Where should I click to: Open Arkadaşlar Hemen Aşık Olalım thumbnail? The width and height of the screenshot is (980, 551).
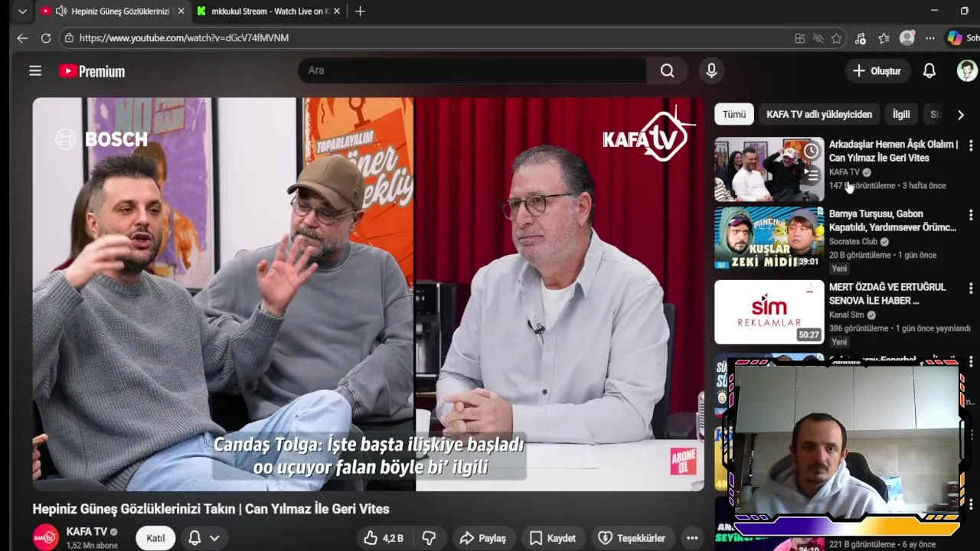(769, 169)
